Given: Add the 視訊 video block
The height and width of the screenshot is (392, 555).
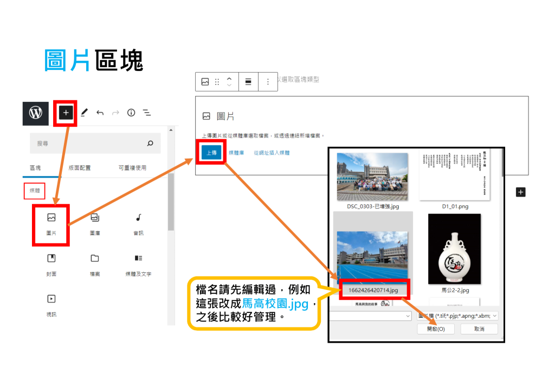Looking at the screenshot, I should [x=51, y=304].
